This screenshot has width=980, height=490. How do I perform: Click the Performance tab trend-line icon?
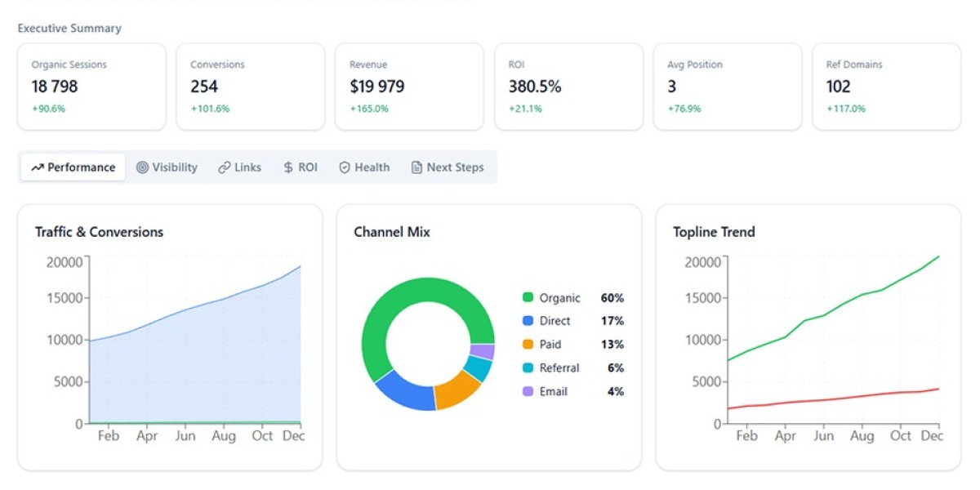pos(37,167)
